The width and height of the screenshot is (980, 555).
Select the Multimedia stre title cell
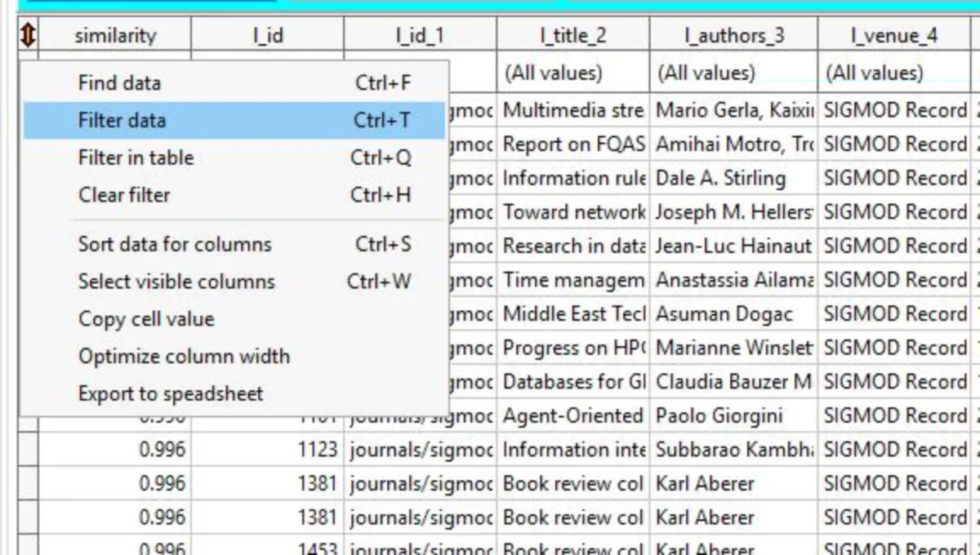click(x=573, y=111)
